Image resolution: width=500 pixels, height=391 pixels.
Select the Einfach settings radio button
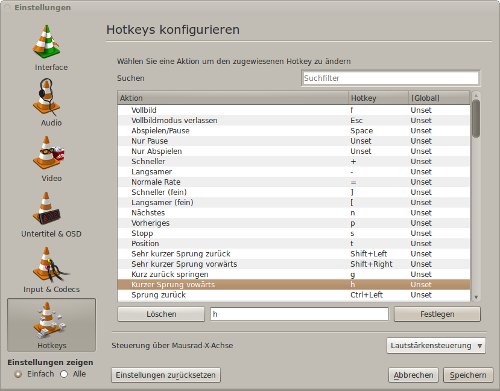[x=18, y=374]
